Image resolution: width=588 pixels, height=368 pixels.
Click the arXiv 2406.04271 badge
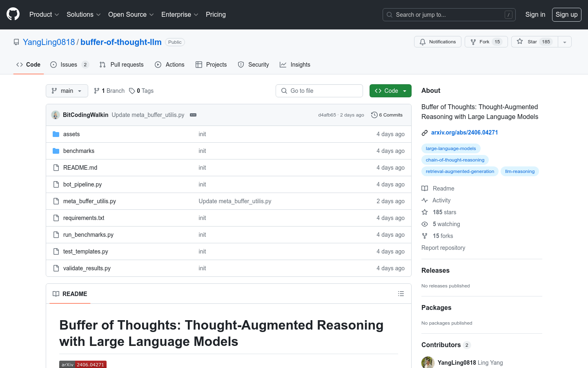coord(83,364)
